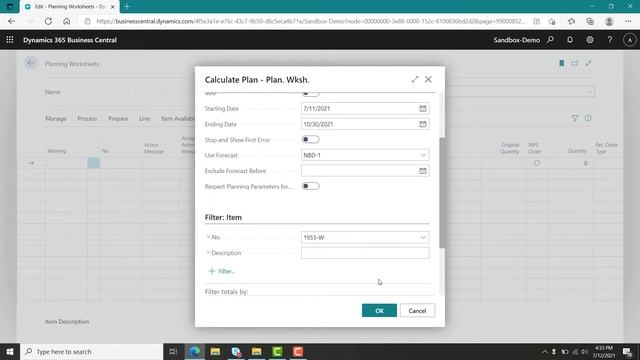Open the Line menu
Image resolution: width=640 pixels, height=360 pixels.
[144, 118]
